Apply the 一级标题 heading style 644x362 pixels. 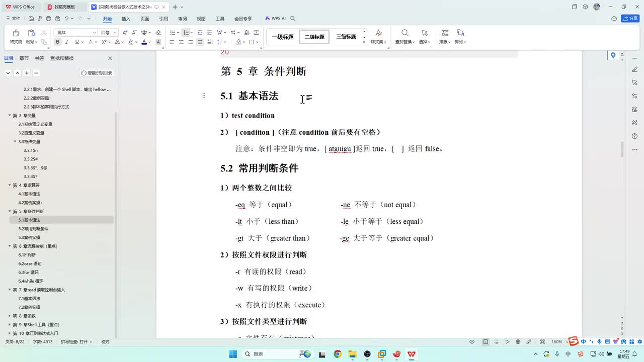(282, 37)
